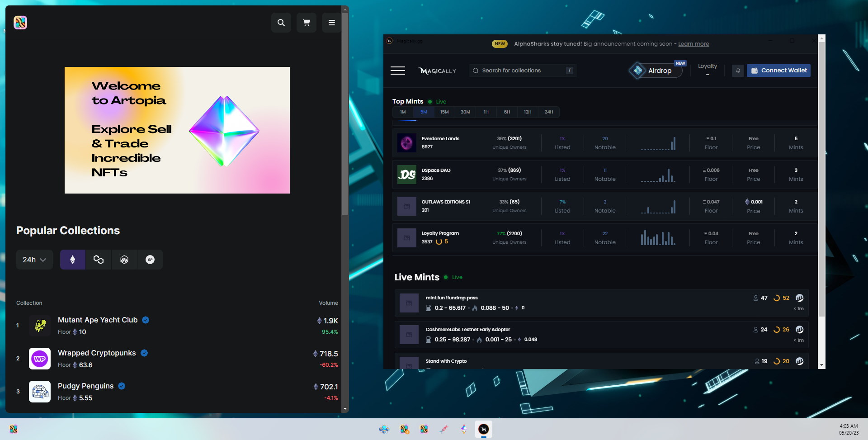Expand the 24h time period dropdown
Viewport: 868px width, 440px height.
(x=34, y=260)
